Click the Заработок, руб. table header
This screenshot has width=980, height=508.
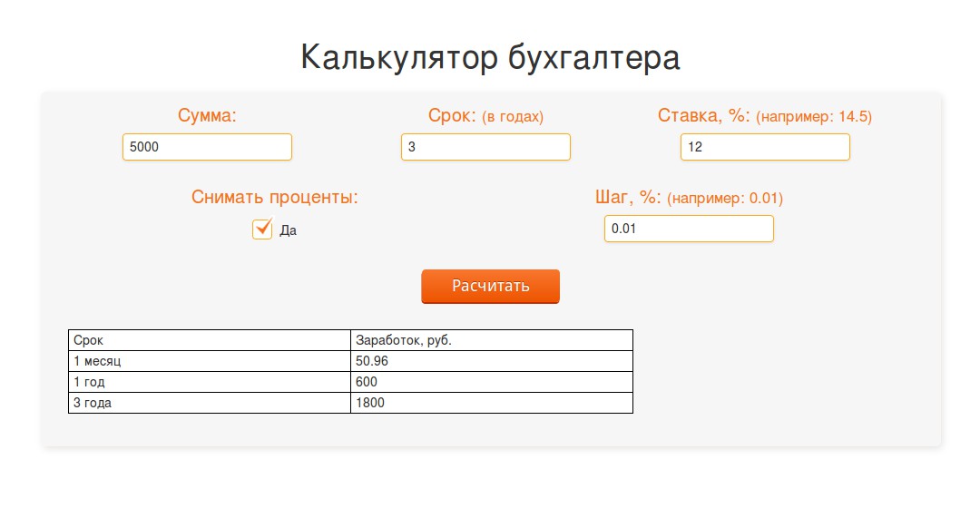[x=404, y=340]
